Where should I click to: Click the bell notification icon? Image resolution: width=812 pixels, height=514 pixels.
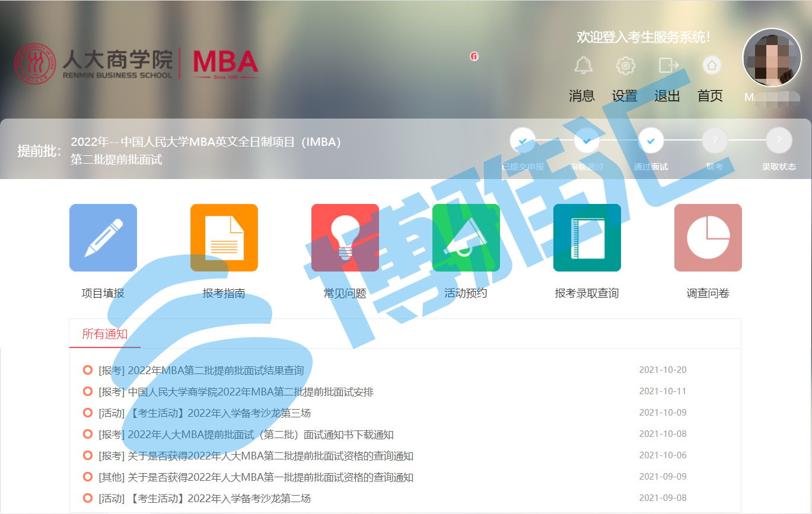[x=584, y=65]
